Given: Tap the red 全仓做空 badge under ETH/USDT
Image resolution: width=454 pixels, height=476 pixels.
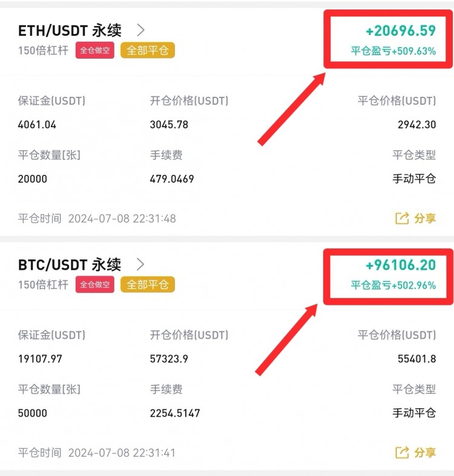Looking at the screenshot, I should pyautogui.click(x=95, y=50).
